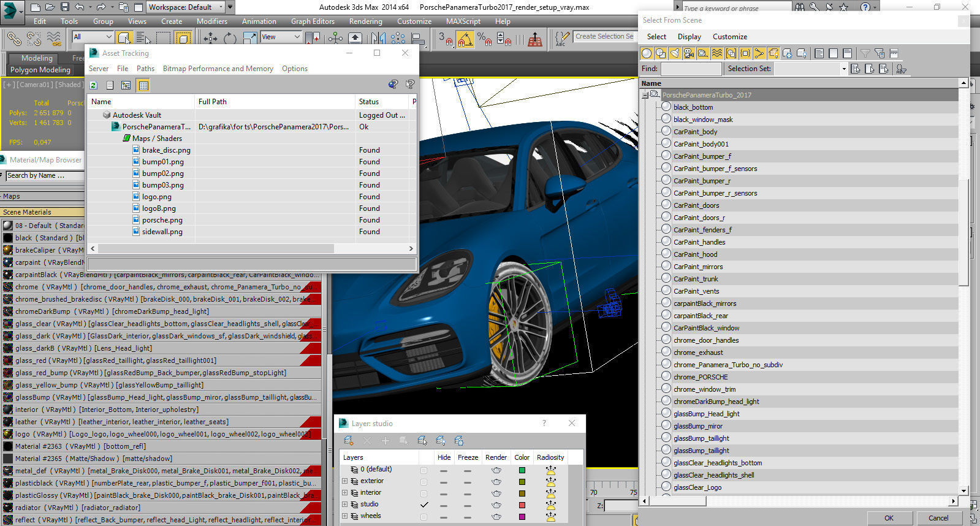Viewport: 980px width, 526px height.
Task: Select the Bind to Space Warp tool
Action: coord(55,39)
